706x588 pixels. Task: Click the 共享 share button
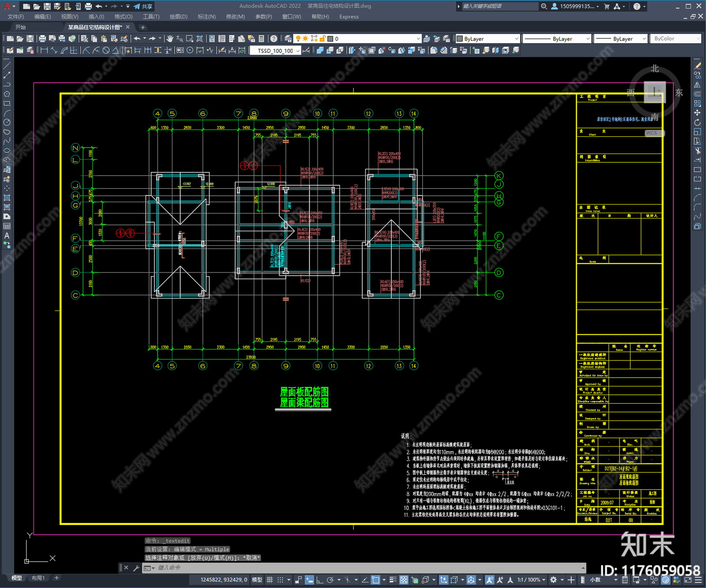(x=143, y=6)
